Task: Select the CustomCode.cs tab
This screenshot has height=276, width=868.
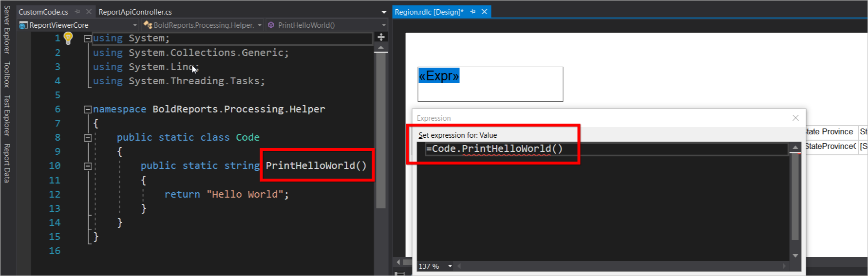Action: [43, 12]
